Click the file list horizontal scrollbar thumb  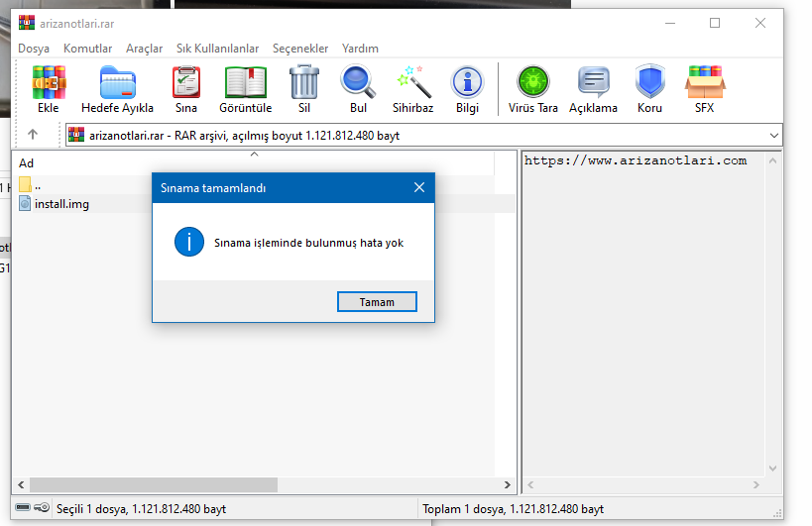(x=154, y=484)
